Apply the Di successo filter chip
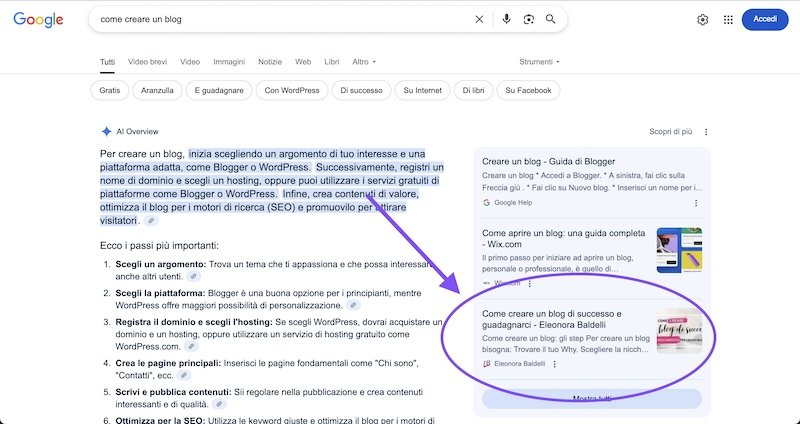800x424 pixels. [x=361, y=90]
